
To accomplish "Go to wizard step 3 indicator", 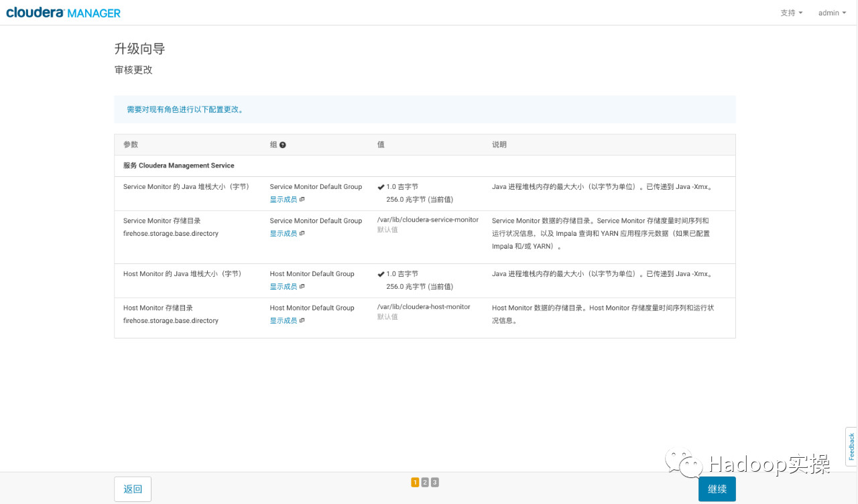I will click(x=435, y=482).
